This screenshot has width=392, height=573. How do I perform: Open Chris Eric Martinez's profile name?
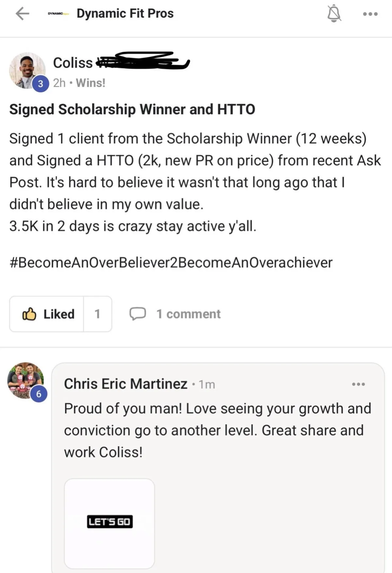[x=126, y=384]
